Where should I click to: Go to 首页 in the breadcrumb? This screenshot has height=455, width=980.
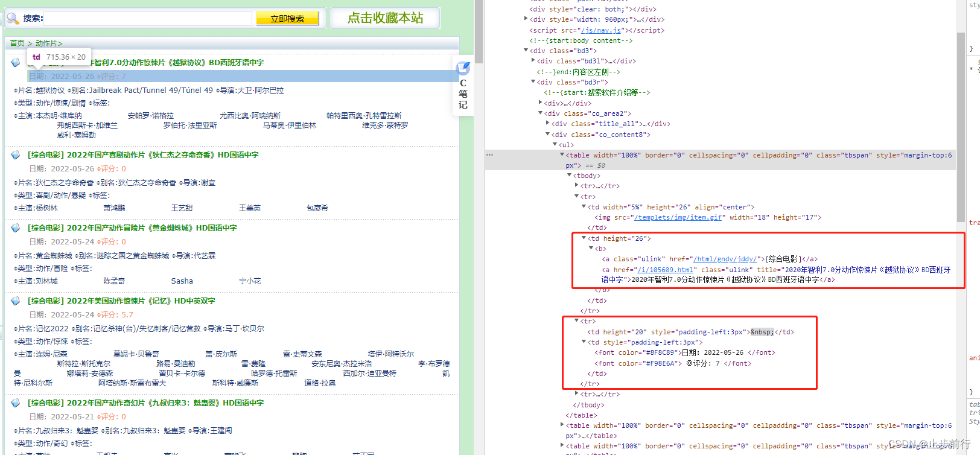pos(17,43)
